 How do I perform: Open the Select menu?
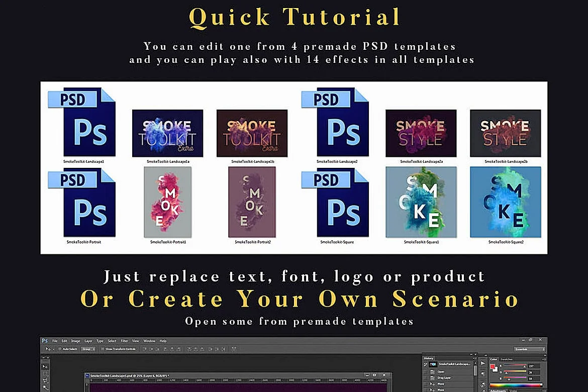(112, 341)
